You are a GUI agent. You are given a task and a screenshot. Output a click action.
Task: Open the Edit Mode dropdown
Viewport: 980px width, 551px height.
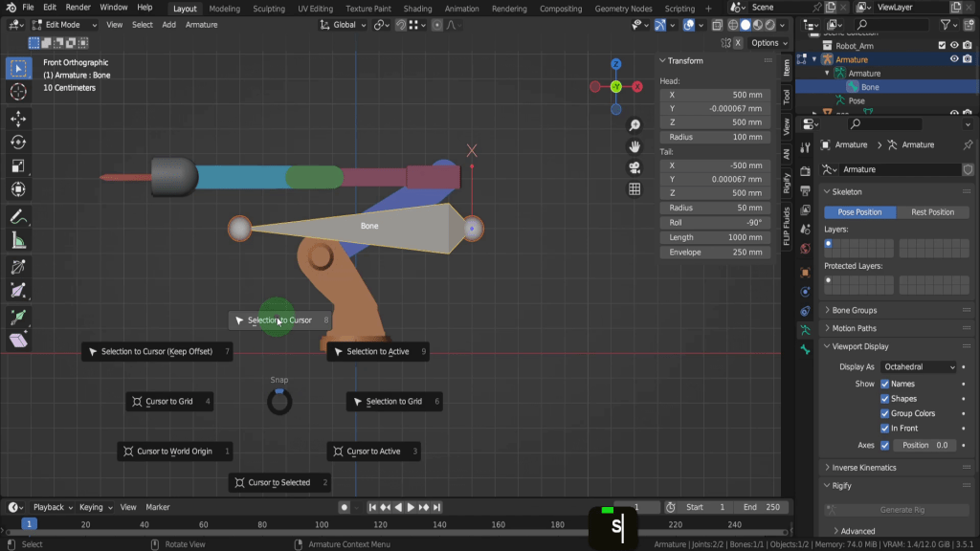tap(64, 25)
